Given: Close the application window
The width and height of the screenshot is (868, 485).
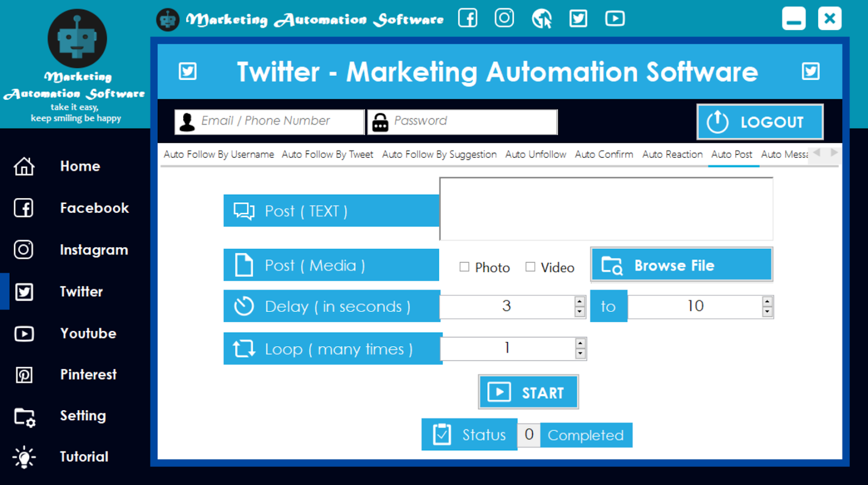Looking at the screenshot, I should (x=829, y=18).
